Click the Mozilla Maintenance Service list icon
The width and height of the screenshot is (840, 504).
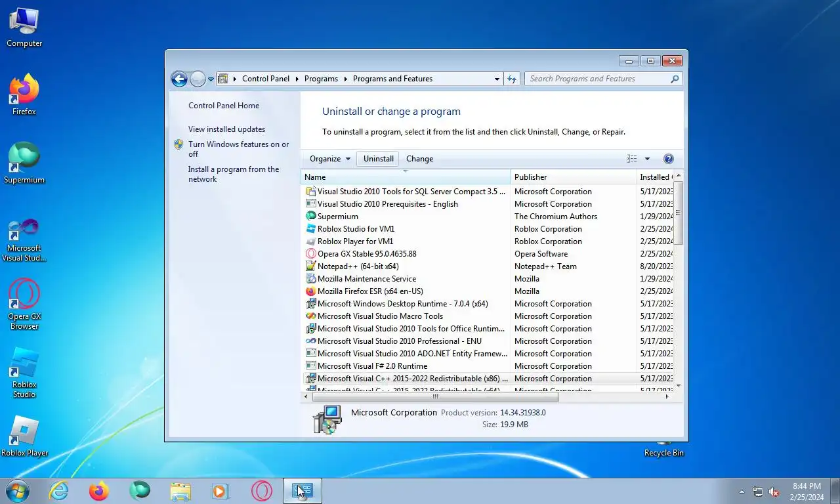pyautogui.click(x=311, y=278)
